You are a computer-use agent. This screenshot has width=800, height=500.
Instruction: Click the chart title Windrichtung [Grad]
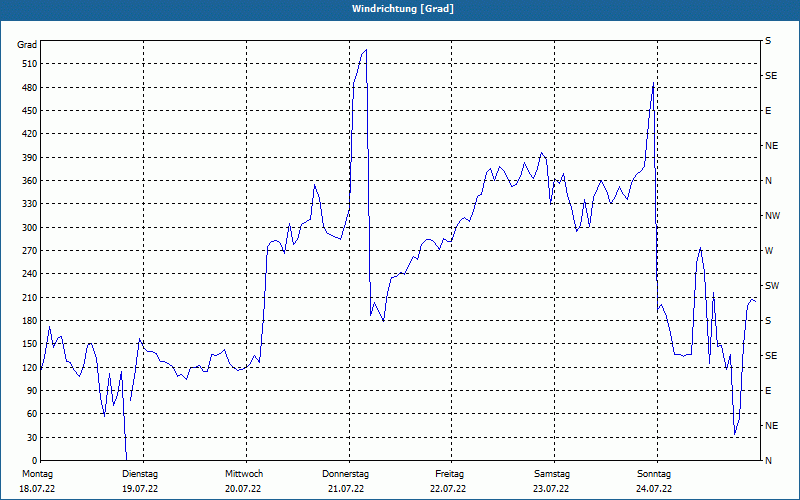(403, 9)
